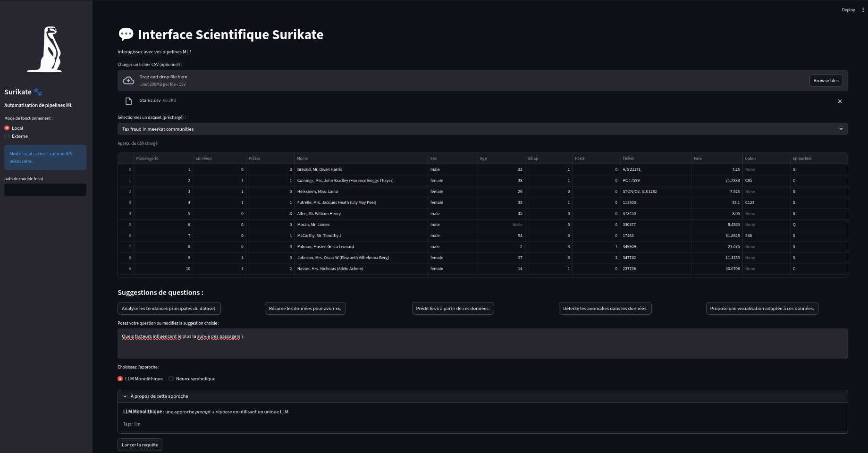The image size is (868, 453).
Task: Sort by the Parch column header
Action: click(596, 159)
